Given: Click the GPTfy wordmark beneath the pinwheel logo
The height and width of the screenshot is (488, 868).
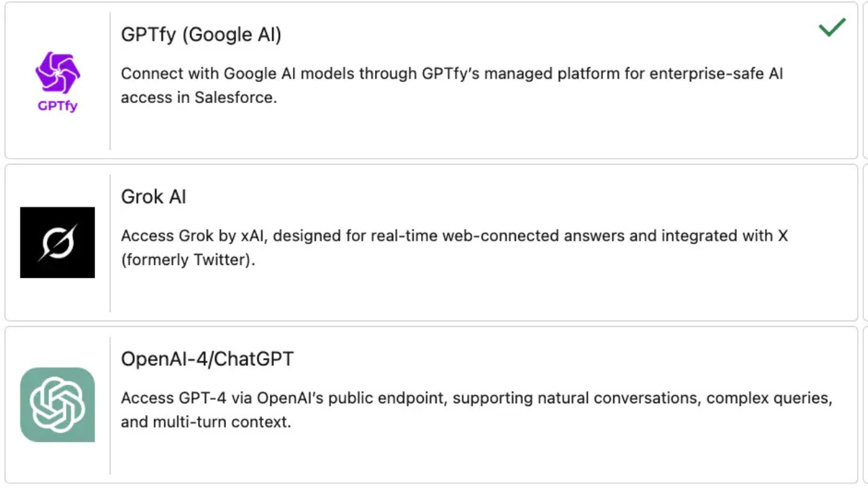Looking at the screenshot, I should pos(58,106).
